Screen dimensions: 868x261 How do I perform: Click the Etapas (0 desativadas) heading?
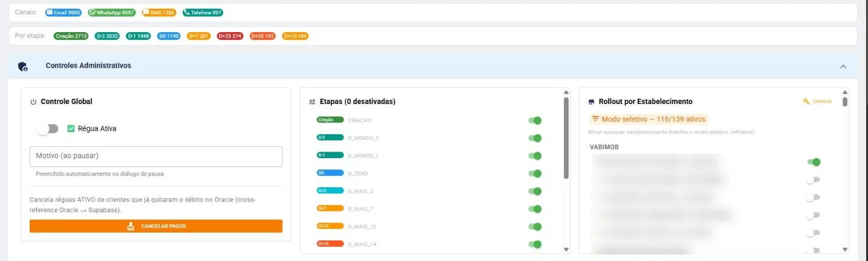tap(357, 102)
